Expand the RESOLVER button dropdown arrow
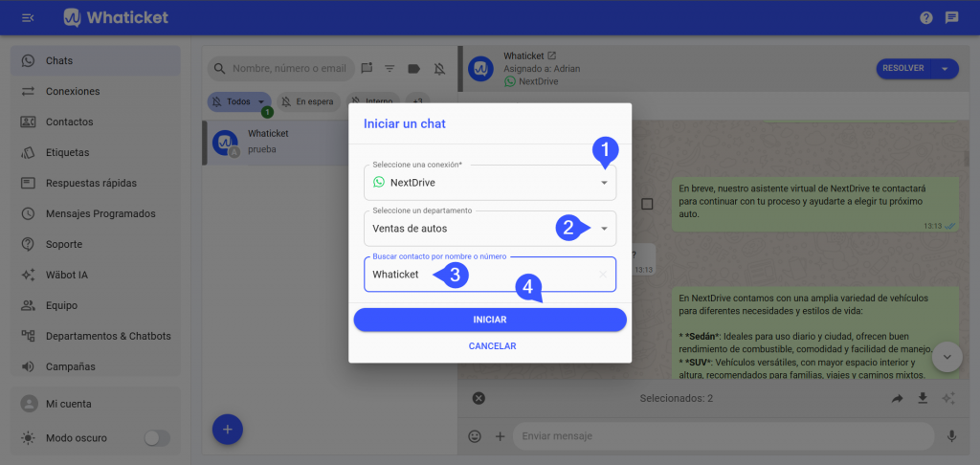This screenshot has width=980, height=465. click(945, 69)
